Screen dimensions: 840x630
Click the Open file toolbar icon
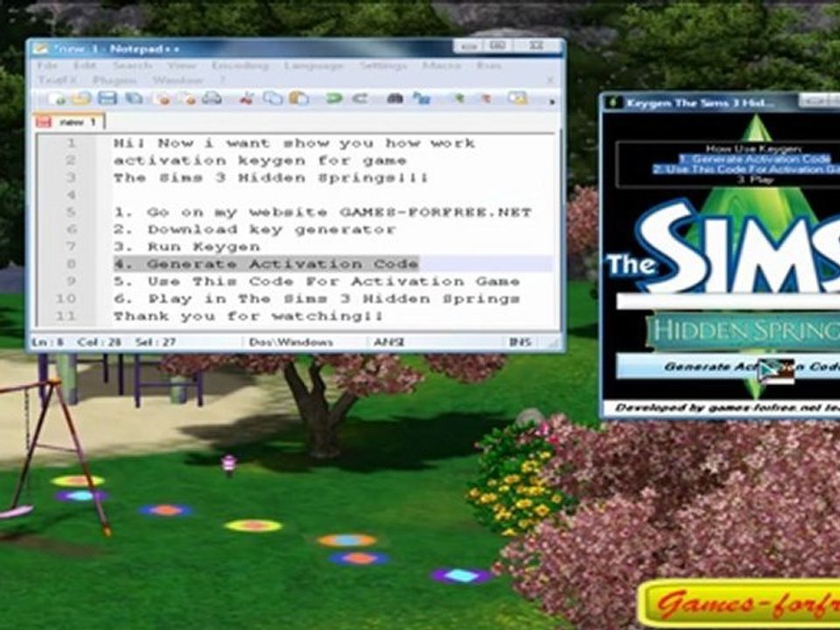click(81, 99)
